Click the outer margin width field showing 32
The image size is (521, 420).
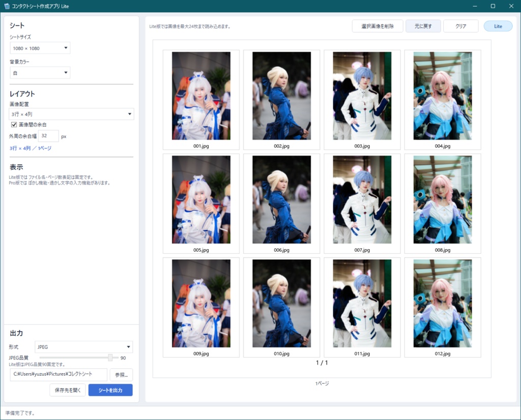point(48,136)
